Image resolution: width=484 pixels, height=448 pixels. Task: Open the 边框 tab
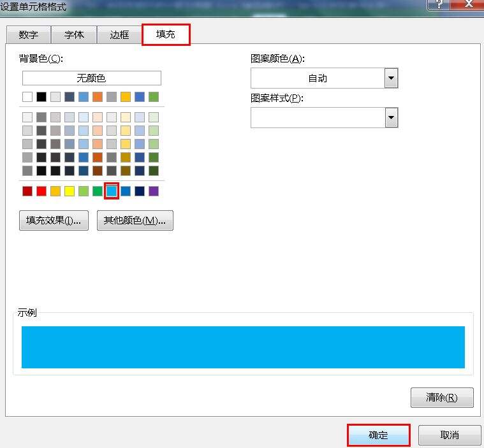pyautogui.click(x=119, y=34)
